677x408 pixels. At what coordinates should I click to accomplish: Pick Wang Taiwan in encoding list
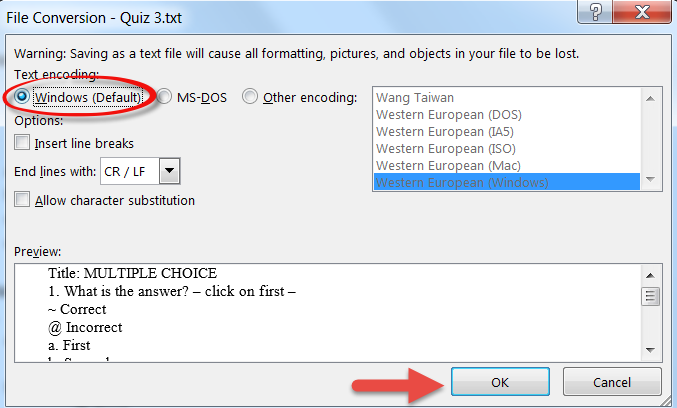tap(414, 98)
